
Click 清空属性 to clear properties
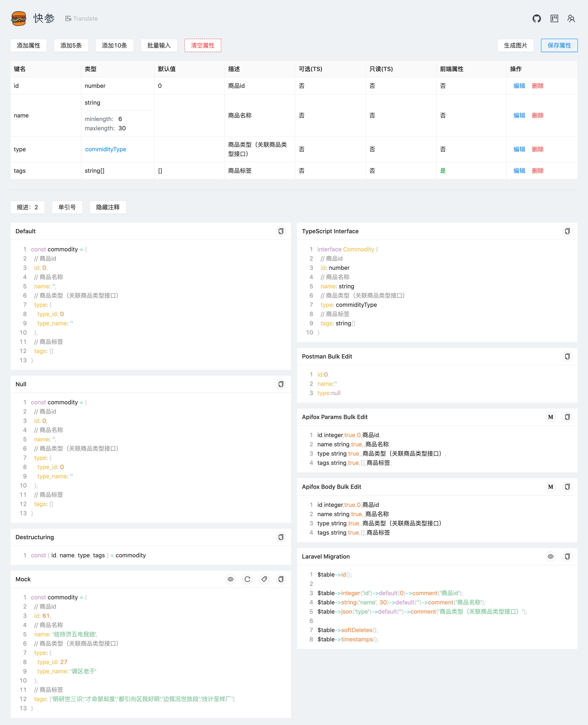click(x=203, y=45)
